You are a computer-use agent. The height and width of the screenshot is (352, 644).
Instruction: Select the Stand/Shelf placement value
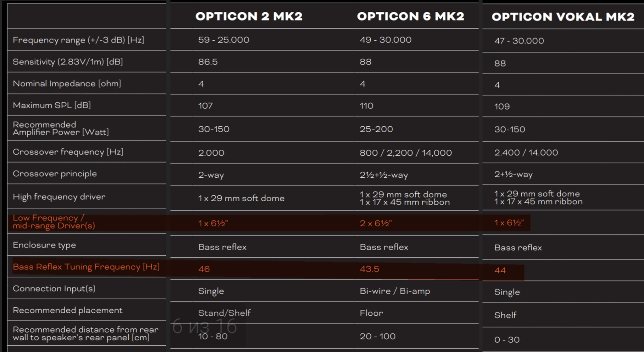pyautogui.click(x=224, y=313)
